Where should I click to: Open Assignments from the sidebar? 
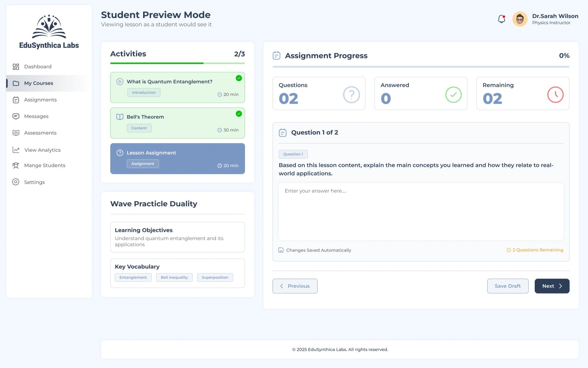(x=40, y=100)
